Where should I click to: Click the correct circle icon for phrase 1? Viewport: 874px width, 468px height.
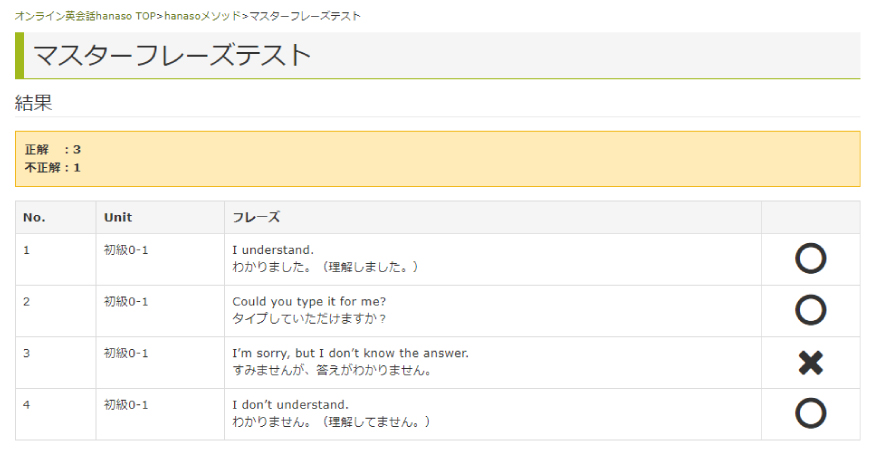[x=810, y=259]
